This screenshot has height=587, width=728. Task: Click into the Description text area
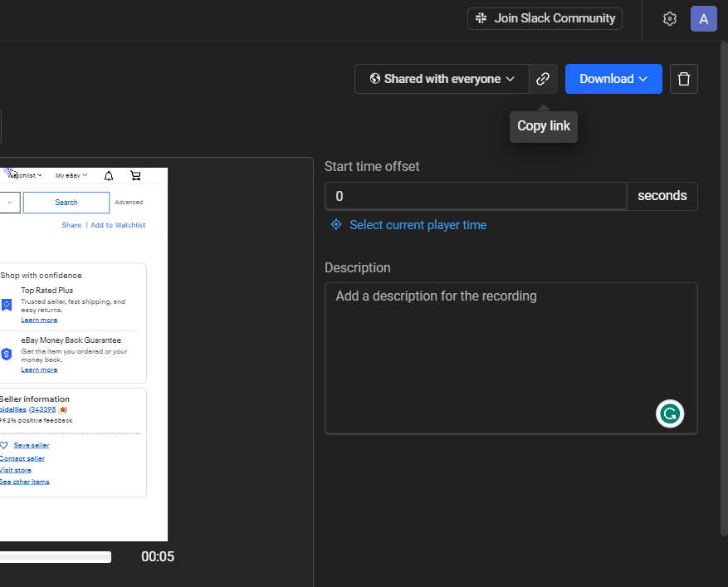click(511, 359)
